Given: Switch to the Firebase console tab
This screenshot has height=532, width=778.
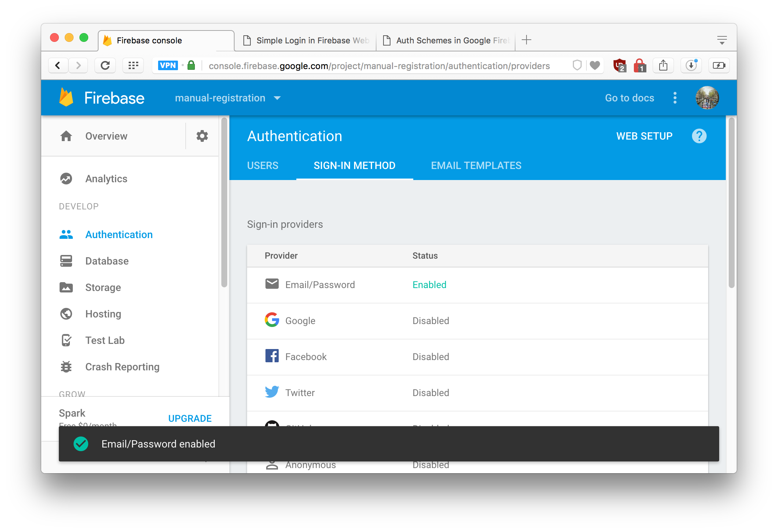Looking at the screenshot, I should pos(166,40).
